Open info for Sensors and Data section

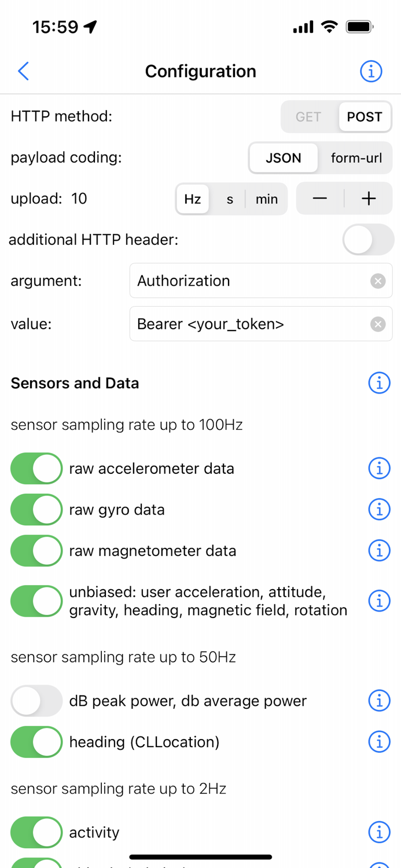[379, 383]
